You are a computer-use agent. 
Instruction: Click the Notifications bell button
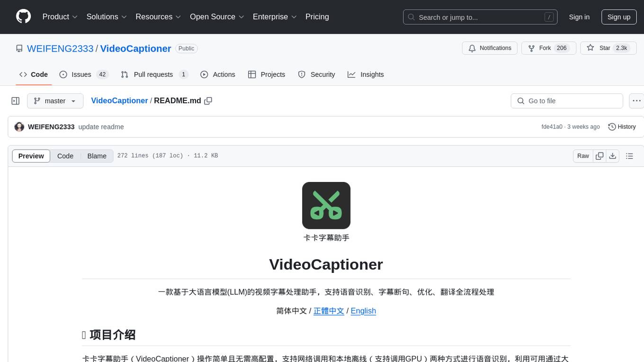click(490, 48)
